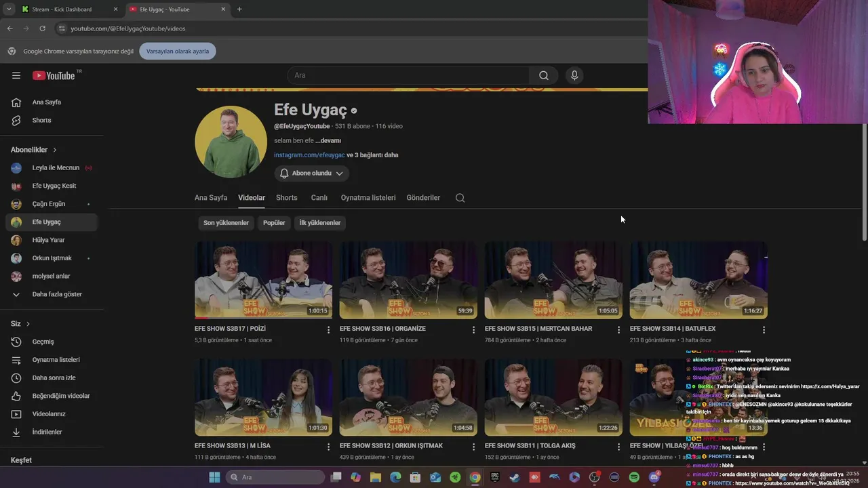Search within the channel using the magnifier icon
Image resolution: width=868 pixels, height=488 pixels.
pyautogui.click(x=460, y=198)
